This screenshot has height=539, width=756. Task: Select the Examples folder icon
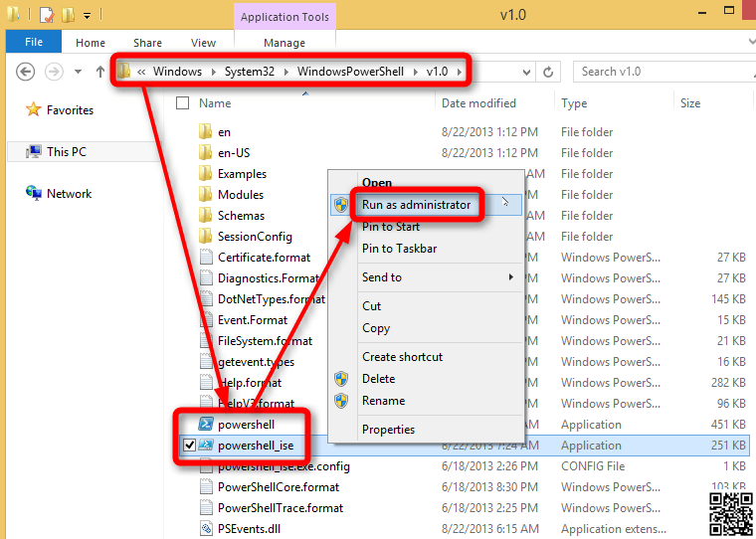pyautogui.click(x=205, y=174)
